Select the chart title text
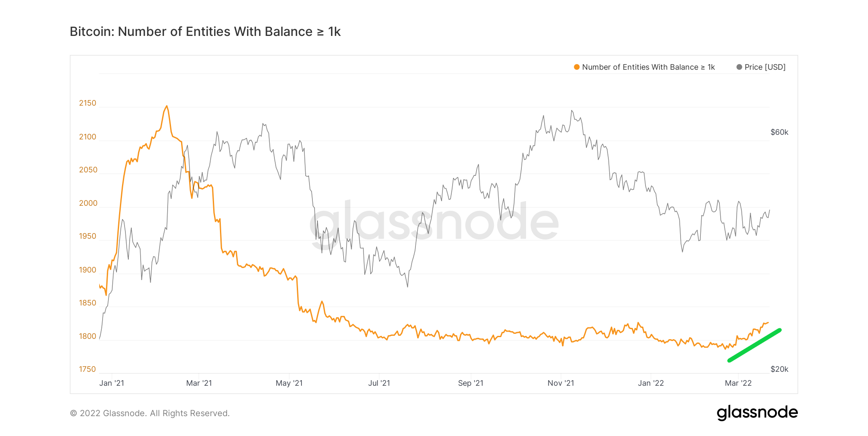 tap(205, 32)
